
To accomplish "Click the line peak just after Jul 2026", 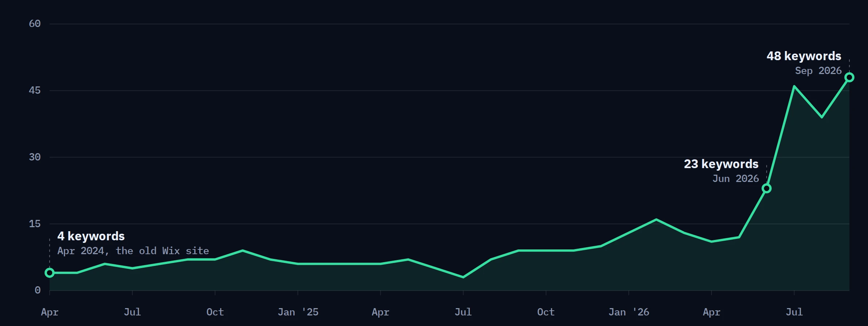I will (x=794, y=86).
